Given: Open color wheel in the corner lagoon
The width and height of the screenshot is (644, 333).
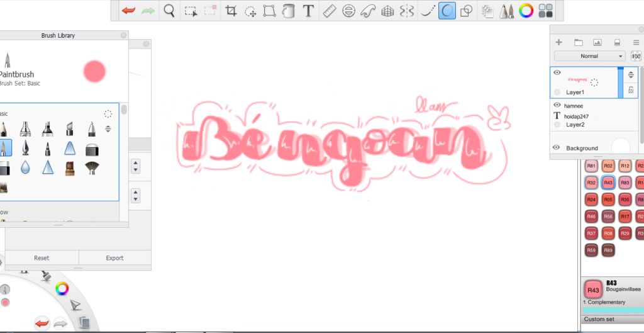Looking at the screenshot, I should [62, 288].
